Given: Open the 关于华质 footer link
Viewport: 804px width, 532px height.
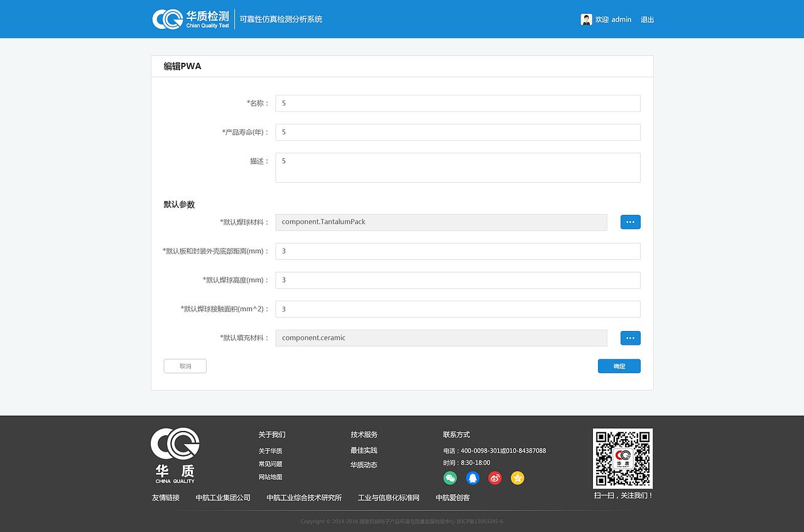Looking at the screenshot, I should coord(270,451).
